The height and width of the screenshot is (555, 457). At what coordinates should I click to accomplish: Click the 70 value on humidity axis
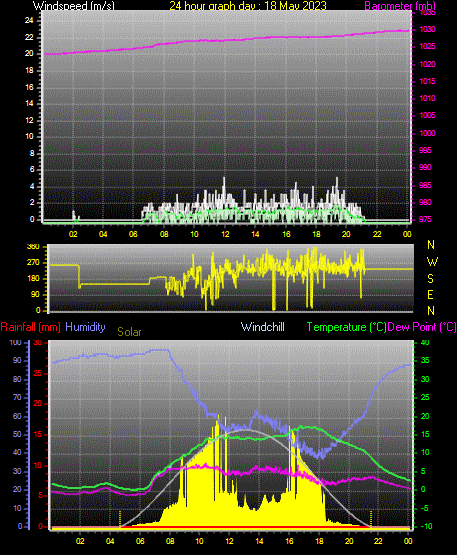click(x=17, y=398)
